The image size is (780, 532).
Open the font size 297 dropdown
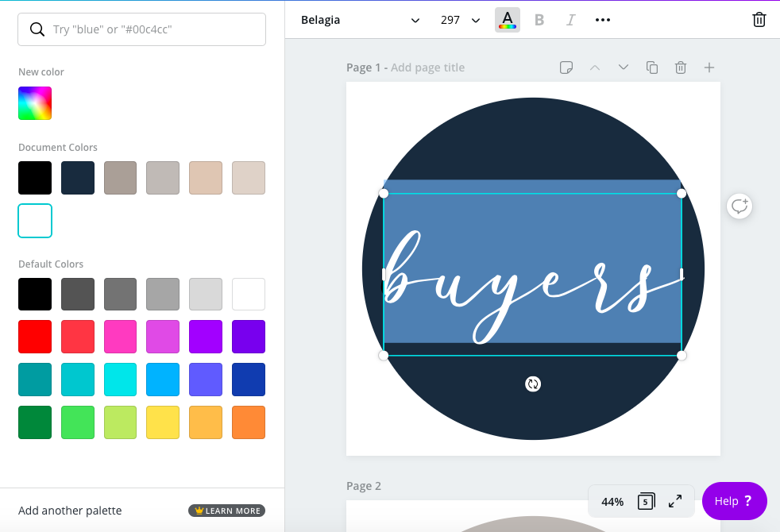[x=460, y=20]
